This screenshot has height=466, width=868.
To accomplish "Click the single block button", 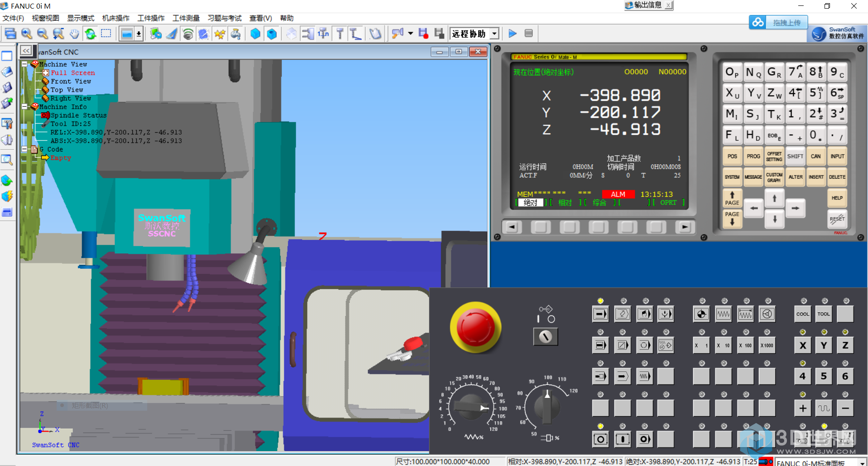I will point(600,345).
